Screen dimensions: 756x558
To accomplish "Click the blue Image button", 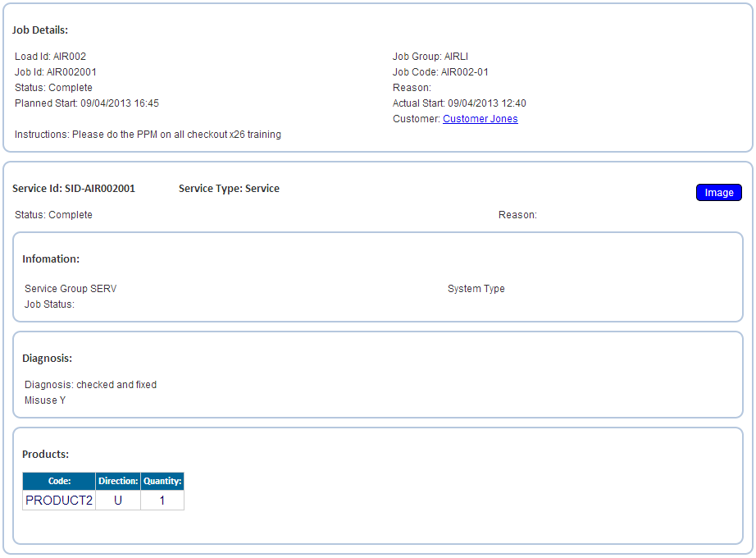I will click(x=718, y=193).
